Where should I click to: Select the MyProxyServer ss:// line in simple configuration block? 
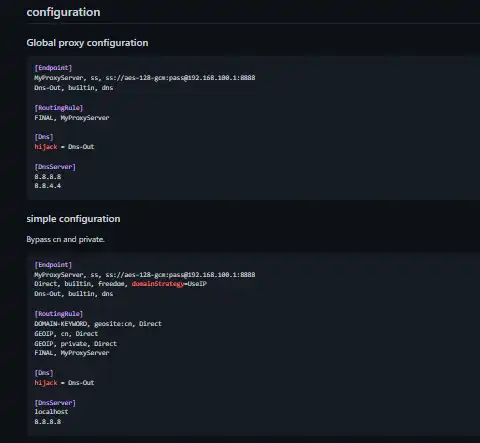pyautogui.click(x=145, y=275)
